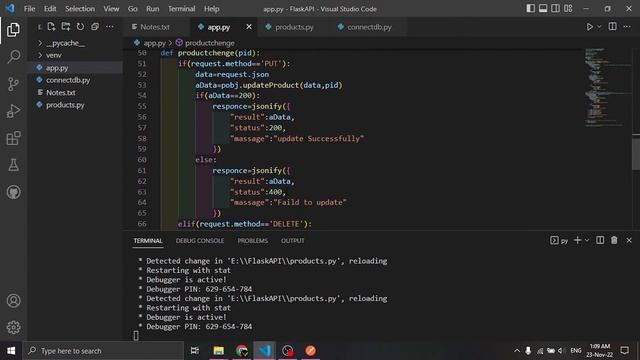Image resolution: width=640 pixels, height=360 pixels.
Task: Switch to DEBUG CONSOLE panel tab
Action: [200, 241]
